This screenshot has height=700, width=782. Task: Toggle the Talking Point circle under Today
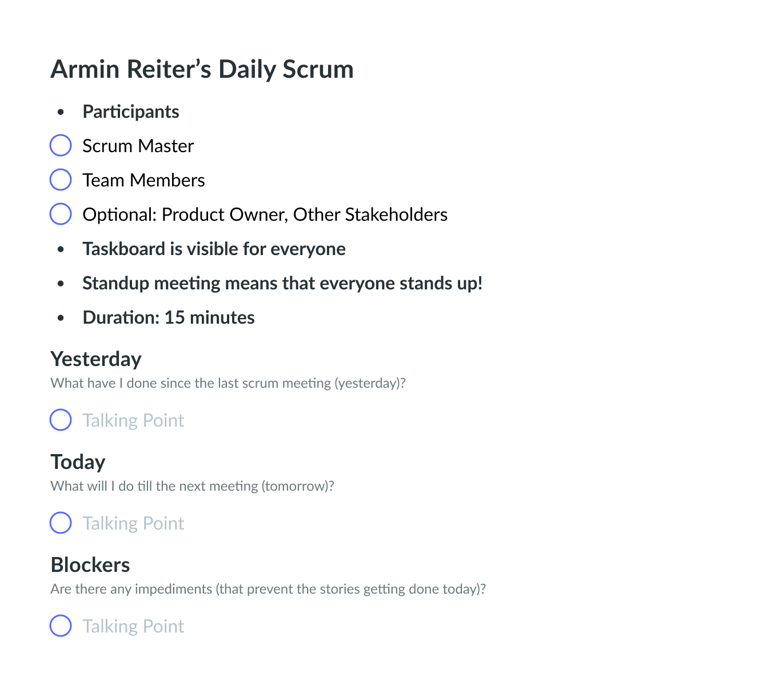[61, 523]
